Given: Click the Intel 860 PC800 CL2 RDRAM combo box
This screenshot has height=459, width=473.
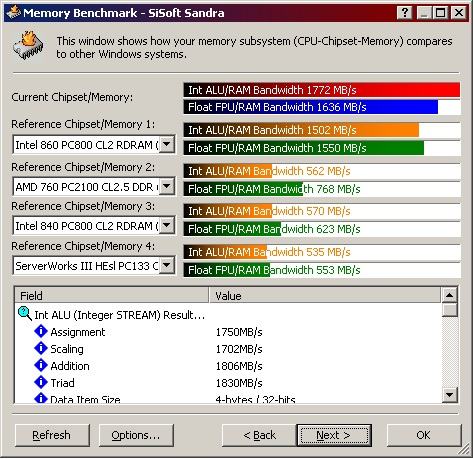Looking at the screenshot, I should pyautogui.click(x=94, y=145).
